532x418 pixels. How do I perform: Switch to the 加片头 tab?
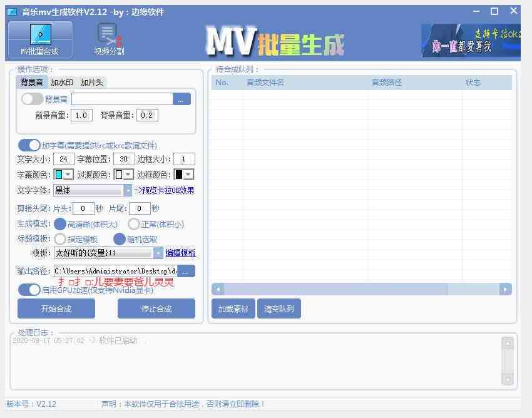coord(91,82)
